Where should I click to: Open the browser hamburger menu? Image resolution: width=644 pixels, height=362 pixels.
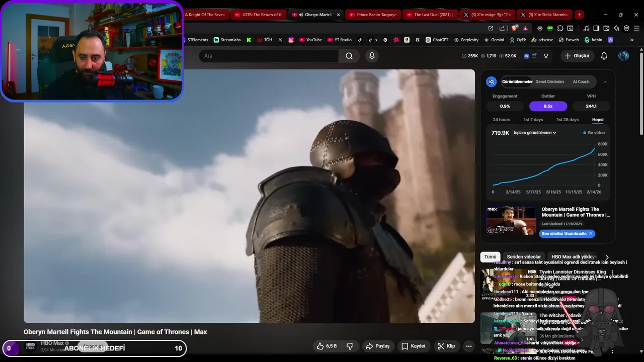(636, 28)
